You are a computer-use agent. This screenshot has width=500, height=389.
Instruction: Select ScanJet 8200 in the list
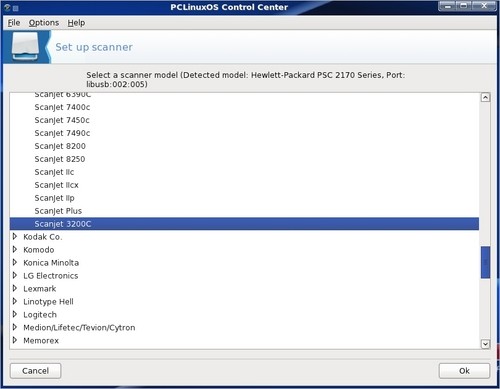coord(60,146)
